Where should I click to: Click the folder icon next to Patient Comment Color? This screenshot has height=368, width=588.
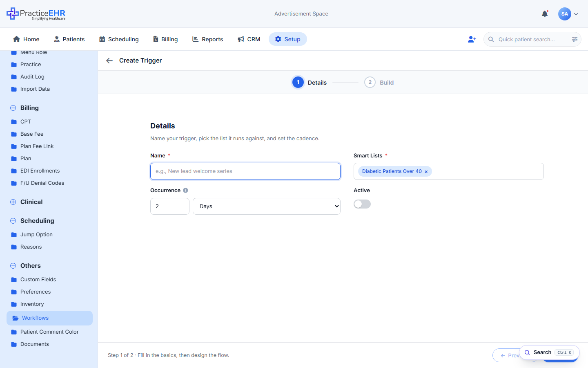coord(14,332)
